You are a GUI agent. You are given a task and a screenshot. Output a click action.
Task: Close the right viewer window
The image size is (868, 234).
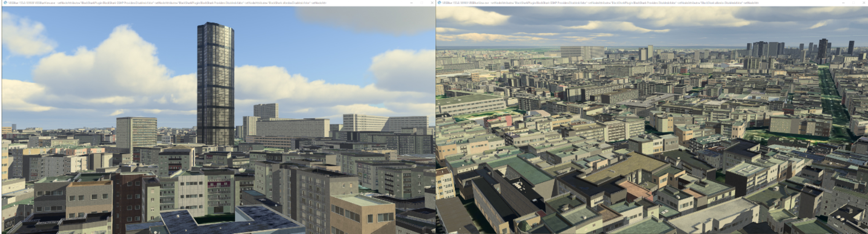click(864, 3)
